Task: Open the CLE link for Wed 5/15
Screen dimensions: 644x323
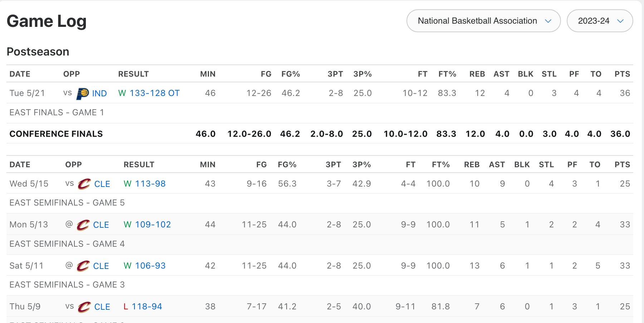Action: pyautogui.click(x=102, y=184)
